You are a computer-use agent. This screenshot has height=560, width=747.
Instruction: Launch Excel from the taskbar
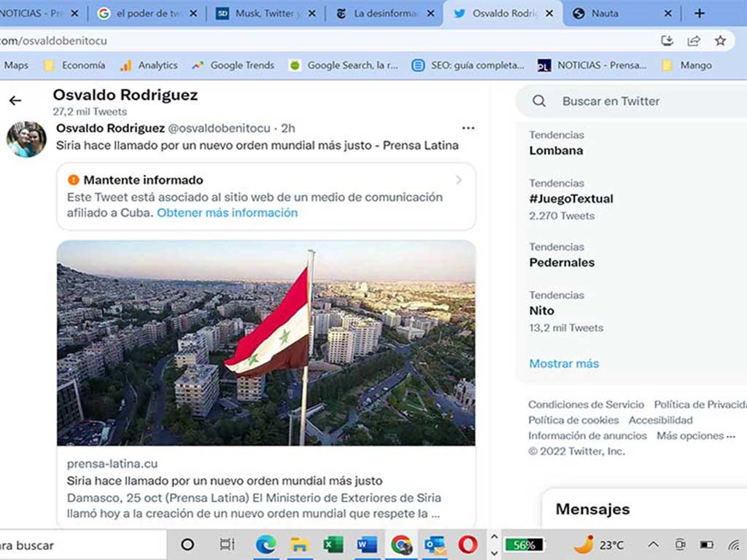click(x=333, y=545)
